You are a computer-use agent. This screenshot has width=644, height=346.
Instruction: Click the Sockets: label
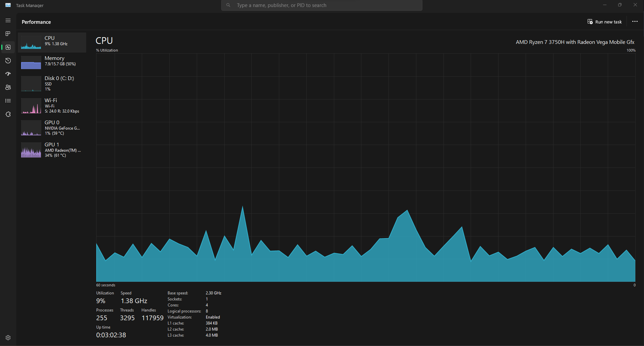[x=175, y=299]
